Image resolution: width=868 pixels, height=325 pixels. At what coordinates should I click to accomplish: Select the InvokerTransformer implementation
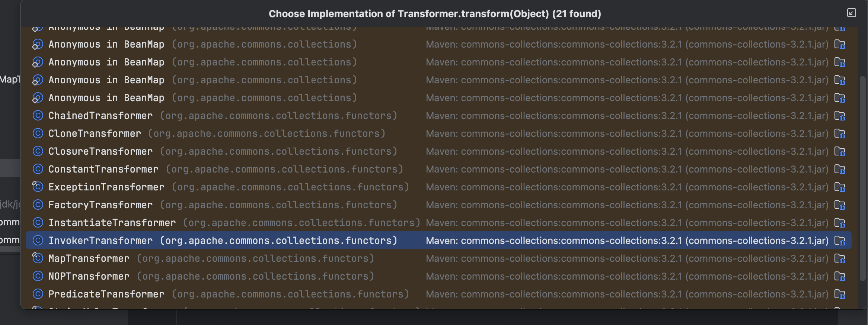[100, 241]
